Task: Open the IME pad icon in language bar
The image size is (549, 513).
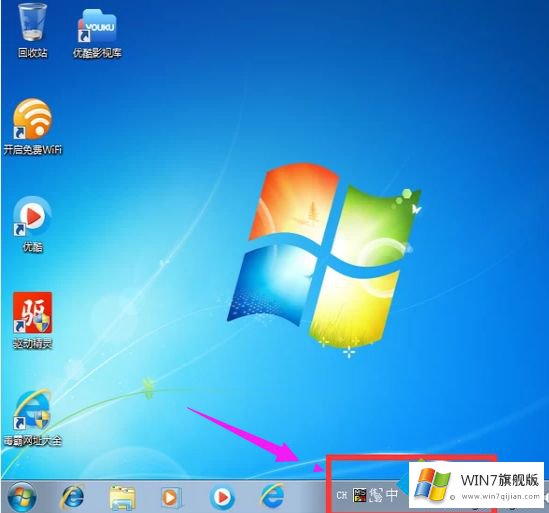Action: click(376, 495)
